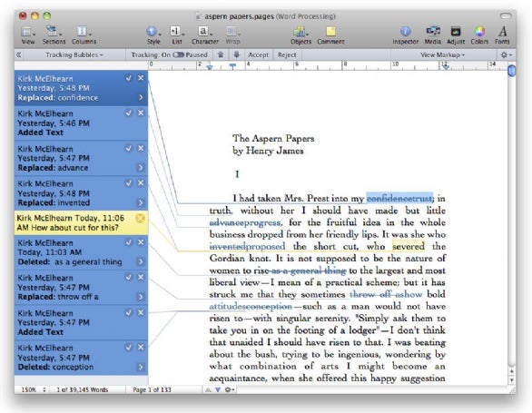The height and width of the screenshot is (413, 532).
Task: Collapse the tracking sidebar with double chevron
Action: tap(19, 55)
